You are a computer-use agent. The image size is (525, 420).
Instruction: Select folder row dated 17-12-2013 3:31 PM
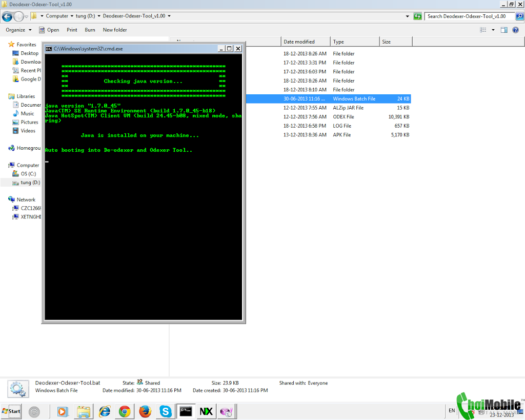[x=328, y=63]
